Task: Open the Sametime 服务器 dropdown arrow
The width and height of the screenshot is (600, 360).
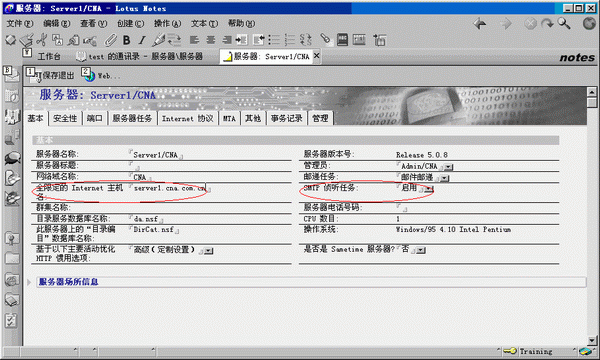Action: click(421, 250)
